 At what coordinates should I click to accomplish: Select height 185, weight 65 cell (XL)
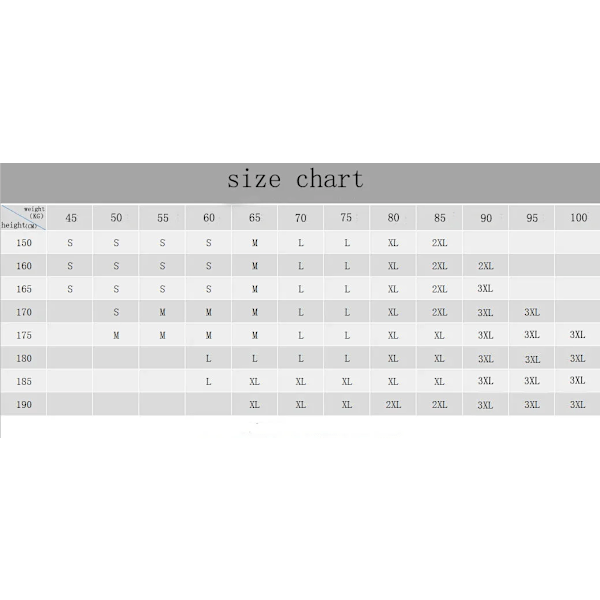(255, 381)
